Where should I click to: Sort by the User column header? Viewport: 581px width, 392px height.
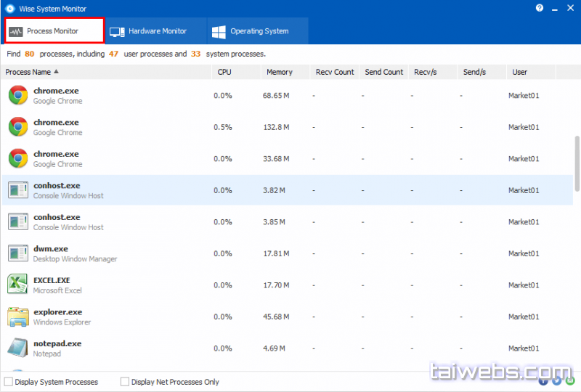click(519, 72)
